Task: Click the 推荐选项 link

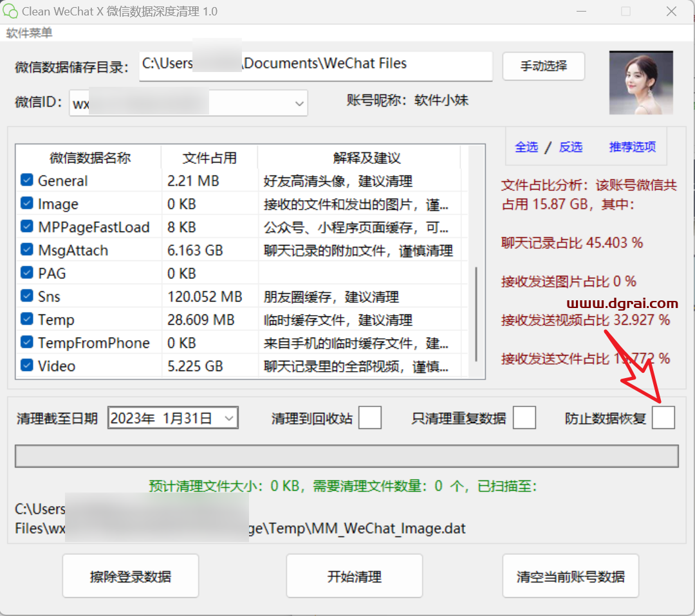Action: [x=632, y=147]
